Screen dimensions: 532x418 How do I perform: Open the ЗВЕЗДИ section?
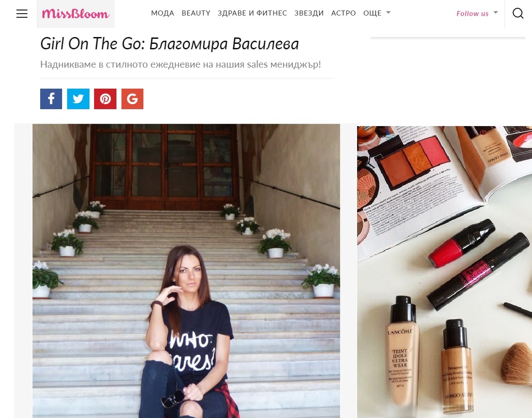pyautogui.click(x=309, y=13)
